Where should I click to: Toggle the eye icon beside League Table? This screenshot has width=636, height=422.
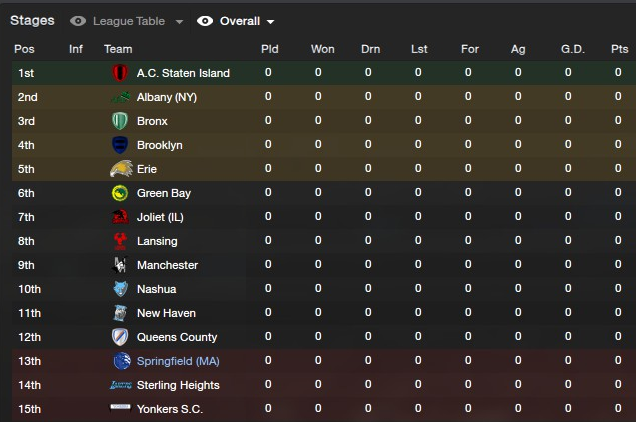78,21
